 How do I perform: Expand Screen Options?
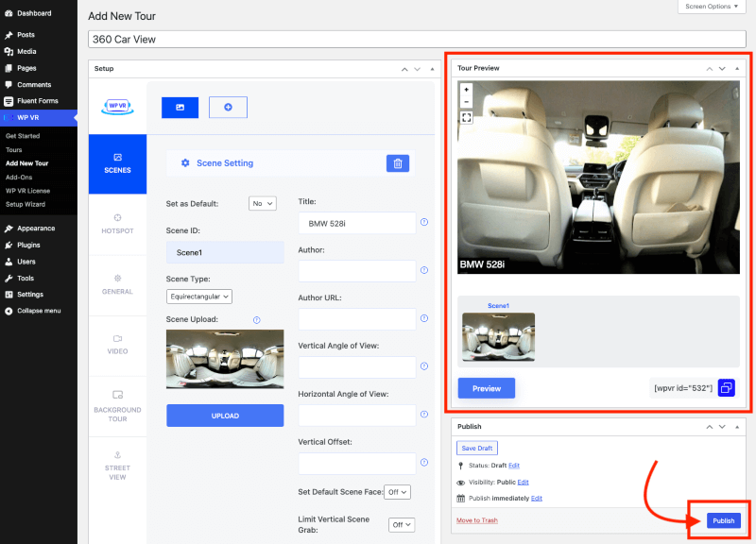point(712,7)
